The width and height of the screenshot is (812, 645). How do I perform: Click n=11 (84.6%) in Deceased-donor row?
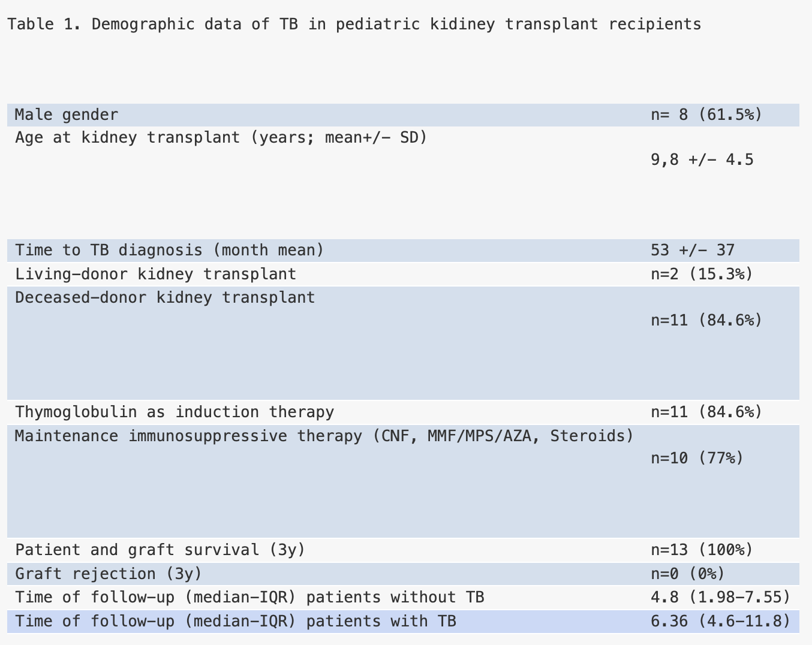706,321
